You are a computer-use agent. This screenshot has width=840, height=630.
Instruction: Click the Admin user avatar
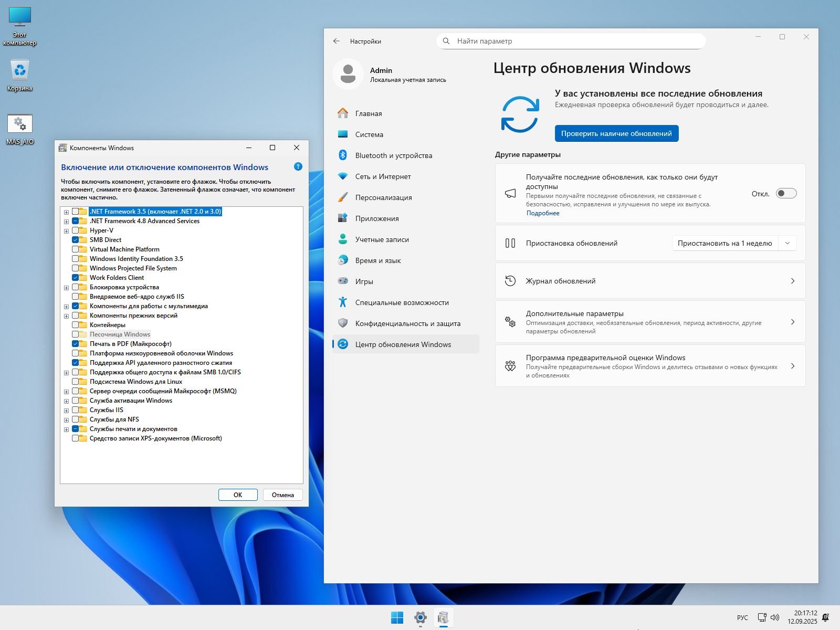click(x=348, y=75)
